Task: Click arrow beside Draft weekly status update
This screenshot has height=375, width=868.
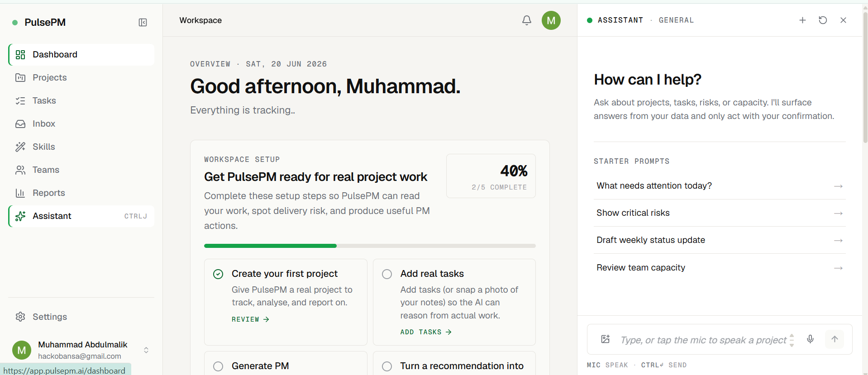Action: tap(838, 240)
